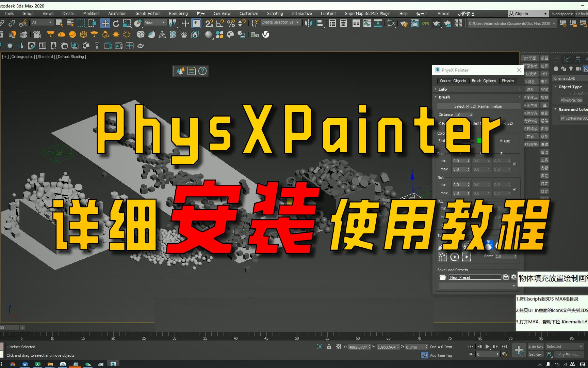588x368 pixels.
Task: Open the View reference coordinate dropdown
Action: [x=155, y=22]
